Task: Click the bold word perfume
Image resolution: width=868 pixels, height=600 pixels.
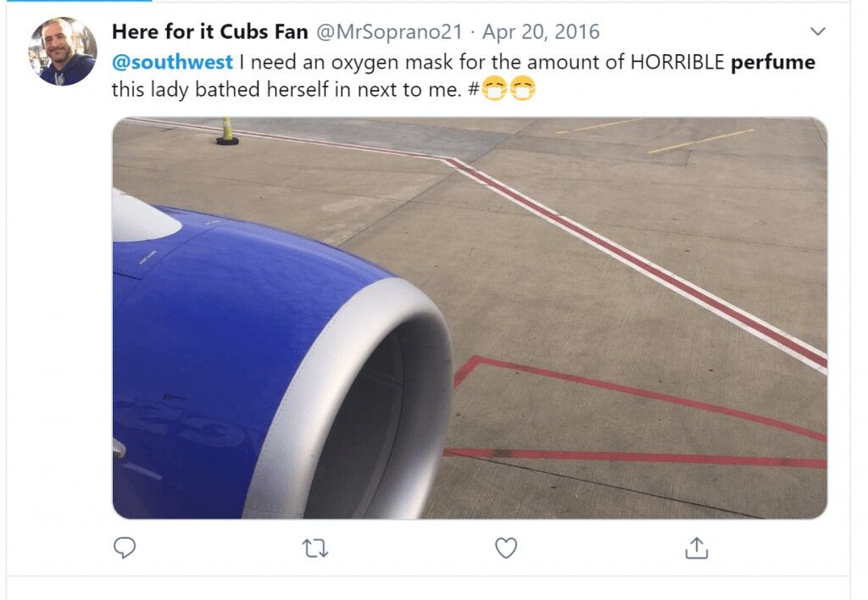Action: pyautogui.click(x=773, y=63)
